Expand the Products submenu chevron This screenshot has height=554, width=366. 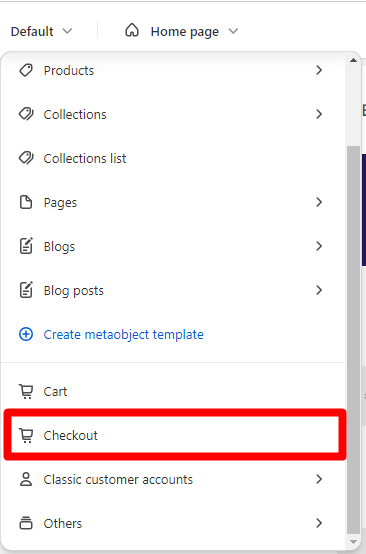pos(319,70)
